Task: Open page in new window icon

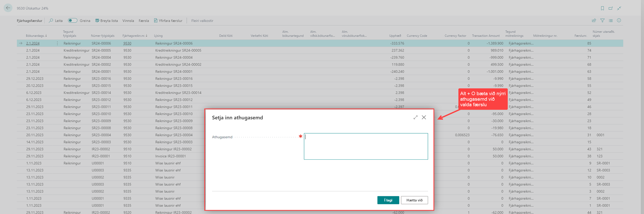Action: coord(610,8)
